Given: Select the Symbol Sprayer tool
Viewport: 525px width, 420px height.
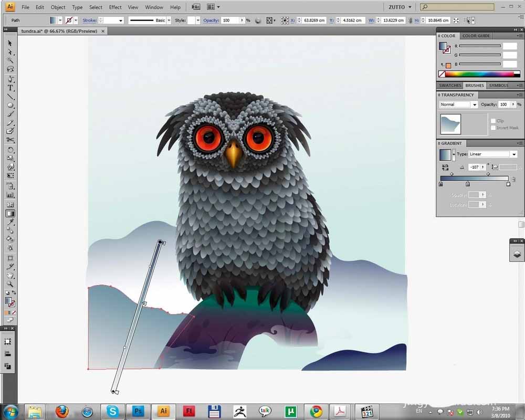Looking at the screenshot, I should [10, 186].
